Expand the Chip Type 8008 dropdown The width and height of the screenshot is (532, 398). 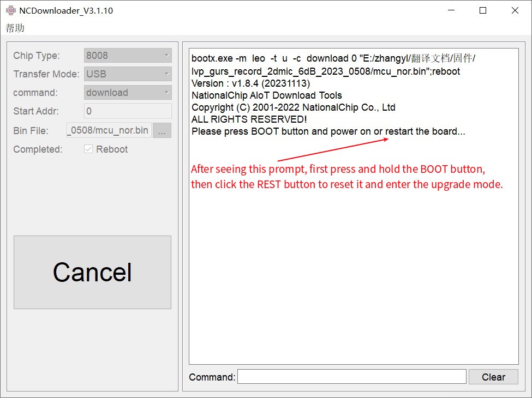128,55
